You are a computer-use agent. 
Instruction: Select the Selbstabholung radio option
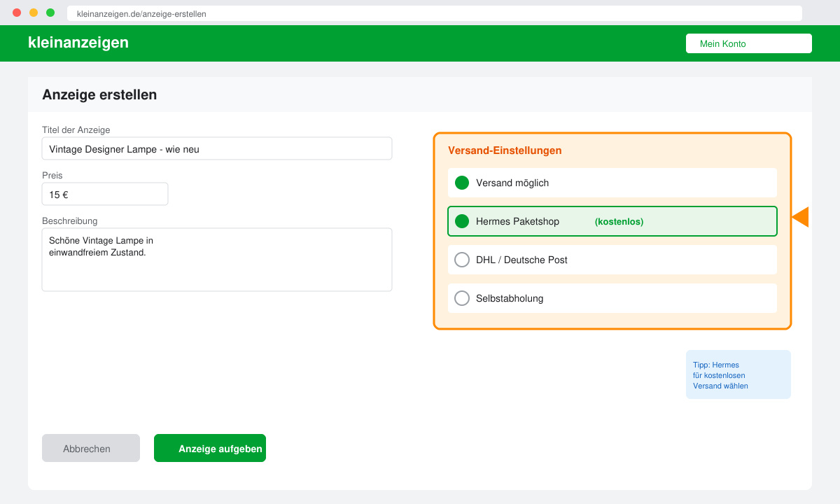(x=462, y=298)
